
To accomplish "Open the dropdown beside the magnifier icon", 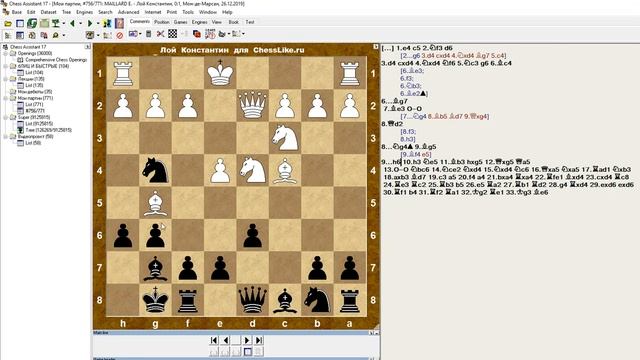I will point(64,36).
